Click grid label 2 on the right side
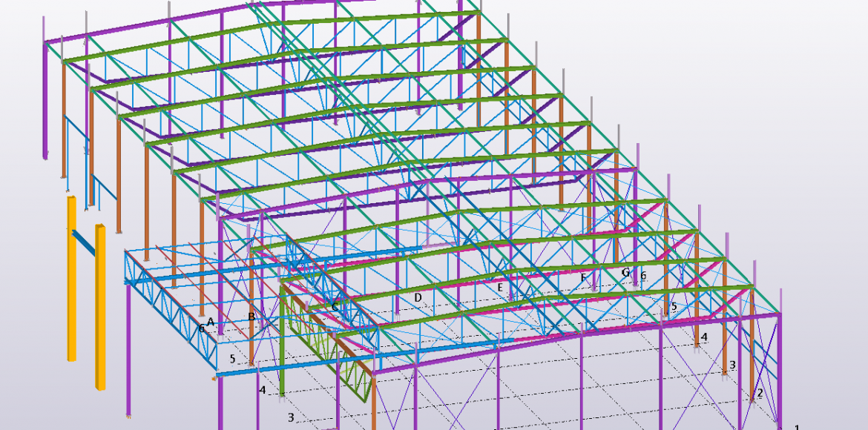 [759, 393]
